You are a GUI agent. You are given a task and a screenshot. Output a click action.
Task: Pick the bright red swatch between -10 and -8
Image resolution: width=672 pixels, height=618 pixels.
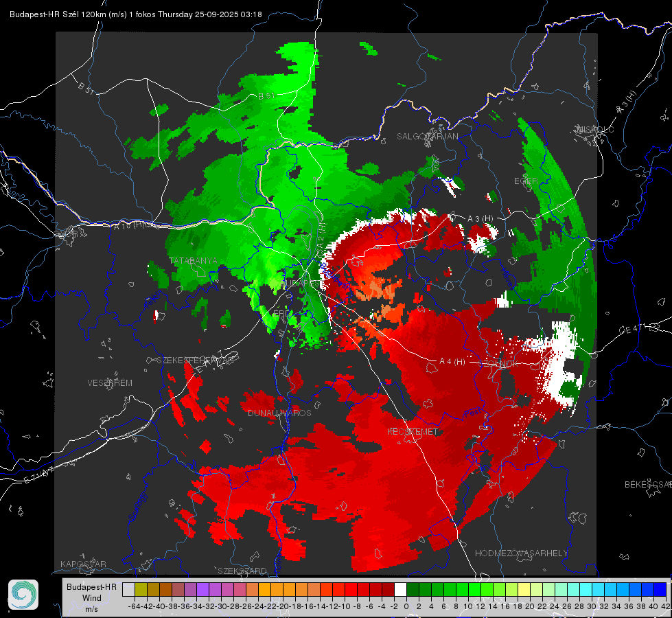tap(351, 589)
